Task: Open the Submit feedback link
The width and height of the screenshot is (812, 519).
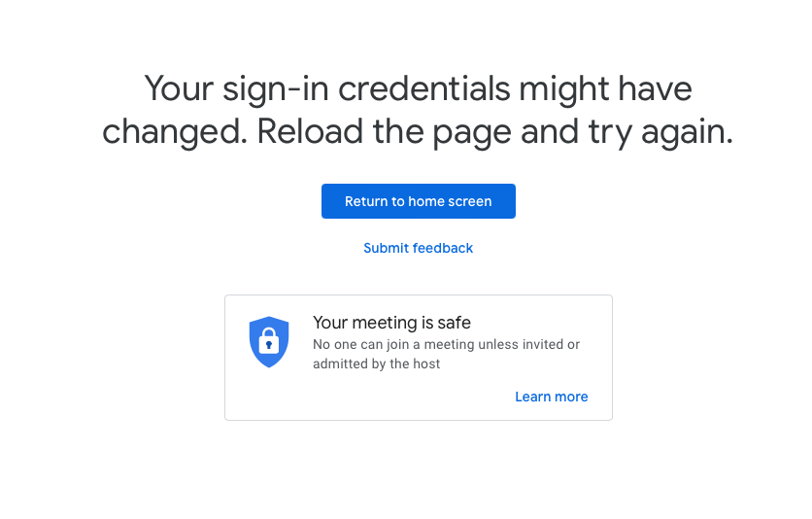Action: coord(418,248)
